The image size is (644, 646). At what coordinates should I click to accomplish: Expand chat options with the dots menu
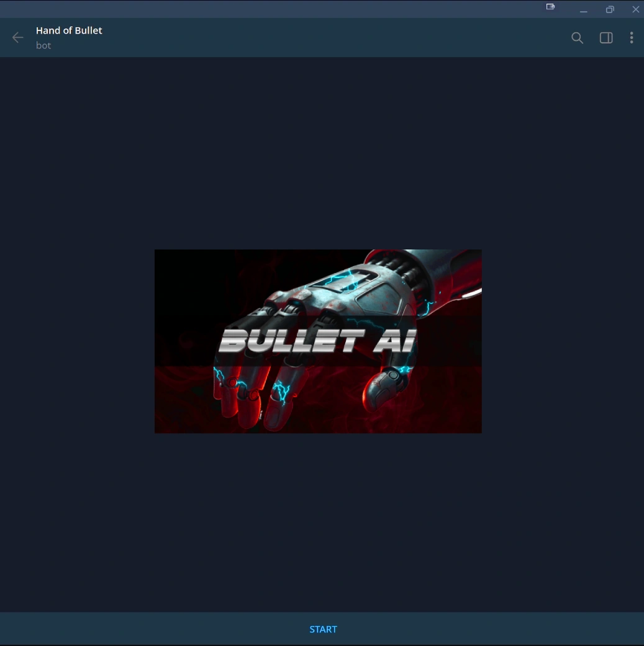[x=632, y=37]
